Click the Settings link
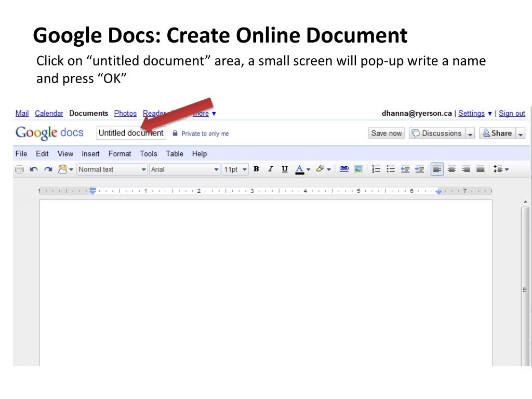 click(471, 113)
